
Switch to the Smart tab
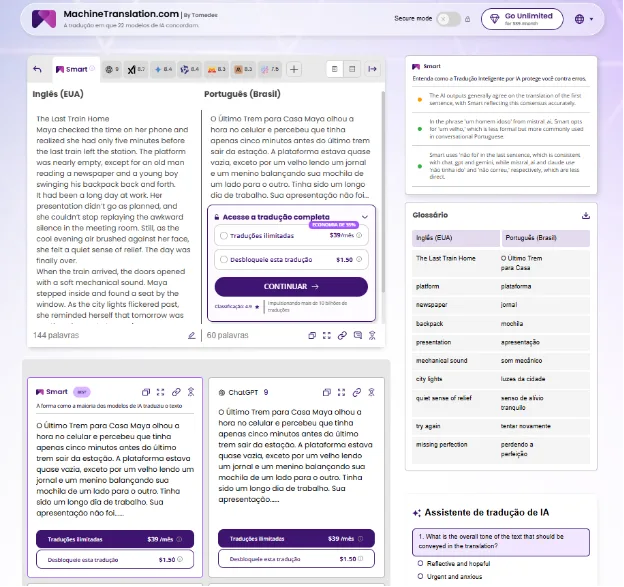point(74,69)
